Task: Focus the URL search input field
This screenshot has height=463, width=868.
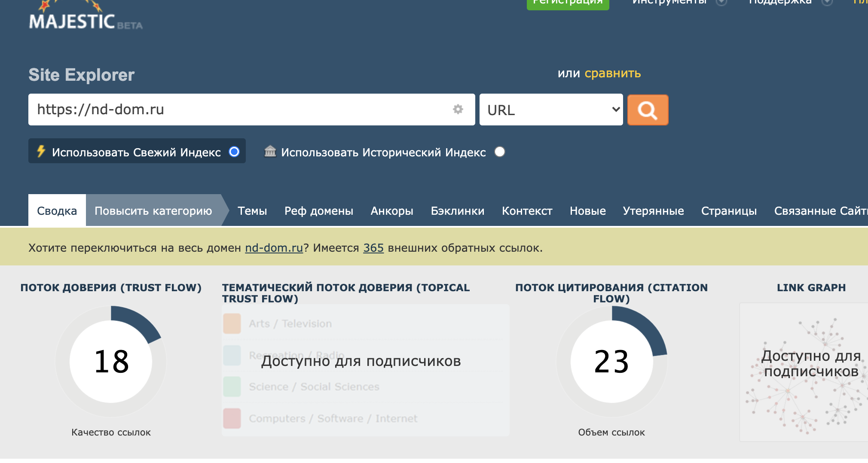Action: point(252,110)
